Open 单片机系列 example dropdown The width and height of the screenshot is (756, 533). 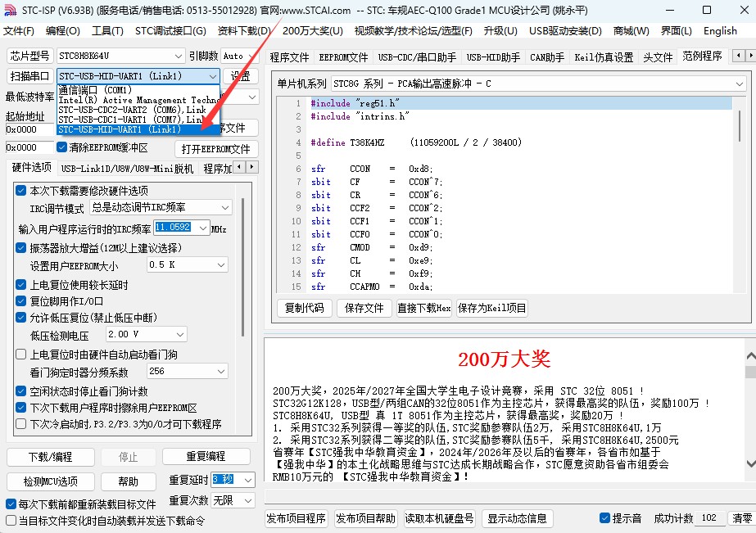[x=539, y=84]
